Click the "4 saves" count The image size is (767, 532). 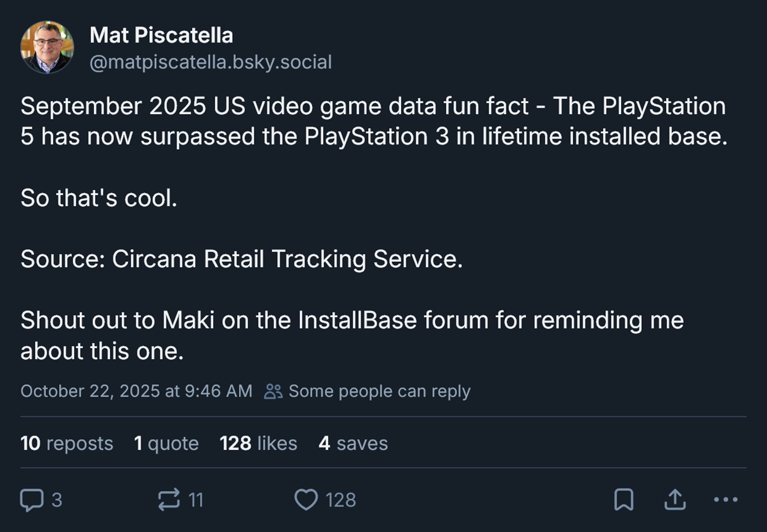click(x=353, y=443)
